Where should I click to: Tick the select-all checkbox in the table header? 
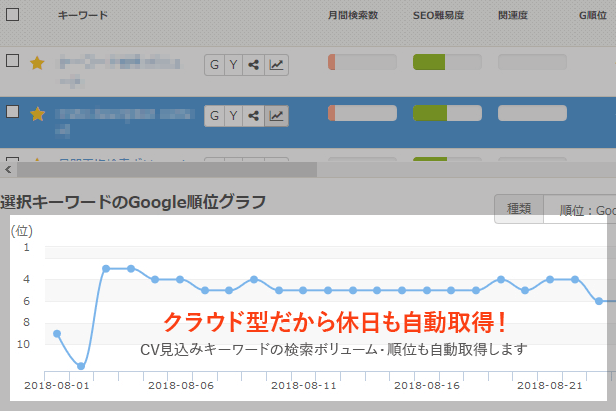(x=13, y=15)
